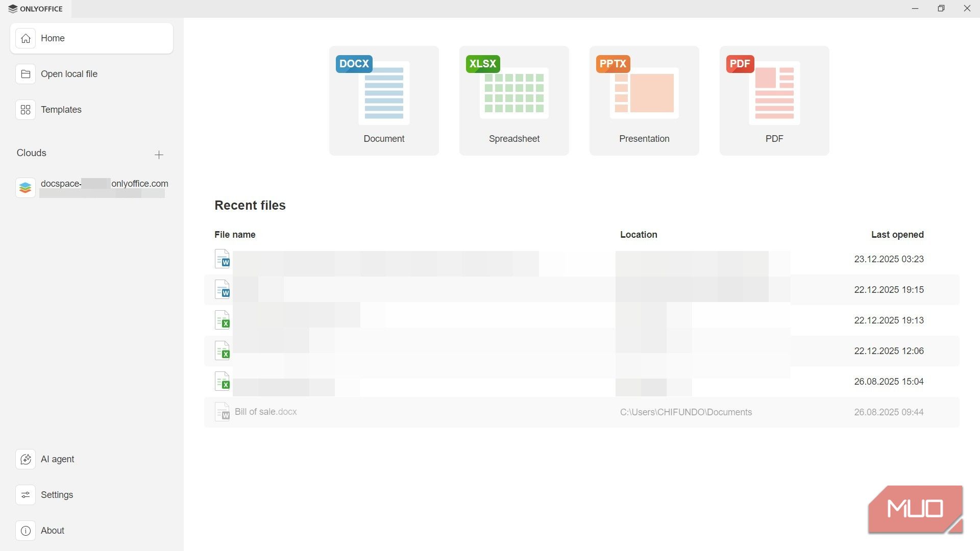Screen dimensions: 980x551
Task: Click Open local file in sidebar
Action: tap(91, 74)
